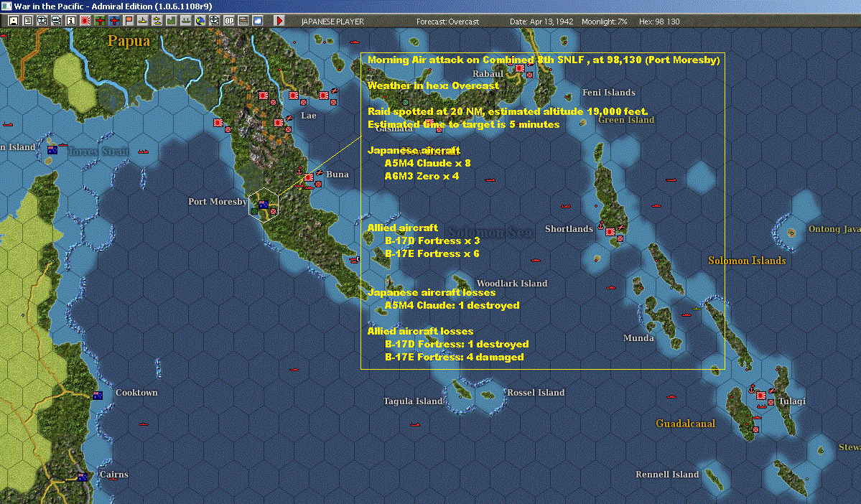Select the Japanese base flag at Buna
Image resolution: width=861 pixels, height=504 pixels.
click(310, 177)
